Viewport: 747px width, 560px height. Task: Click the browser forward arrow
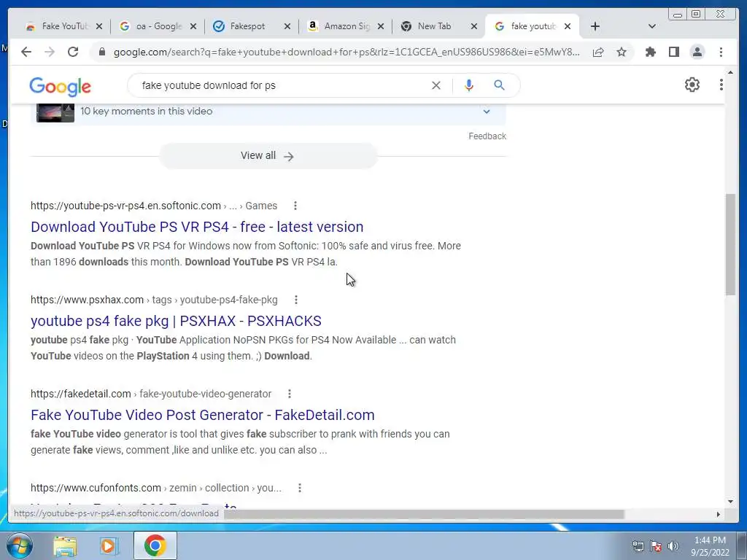tap(50, 52)
